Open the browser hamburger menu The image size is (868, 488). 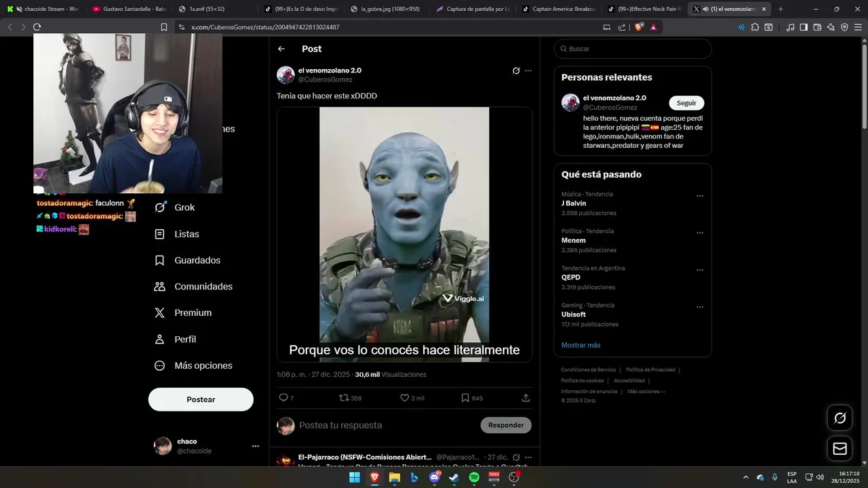(x=858, y=27)
